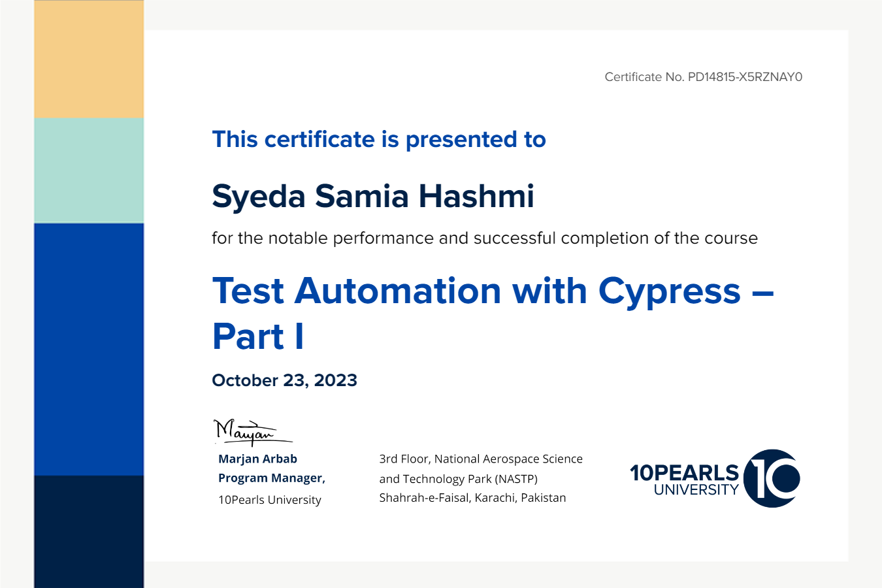Select the peach color block in sidebar

tap(89, 59)
